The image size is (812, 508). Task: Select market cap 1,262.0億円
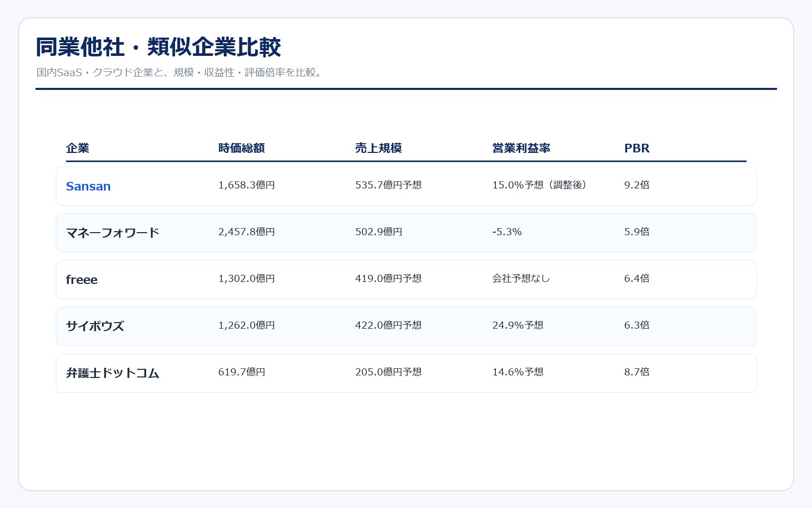247,325
